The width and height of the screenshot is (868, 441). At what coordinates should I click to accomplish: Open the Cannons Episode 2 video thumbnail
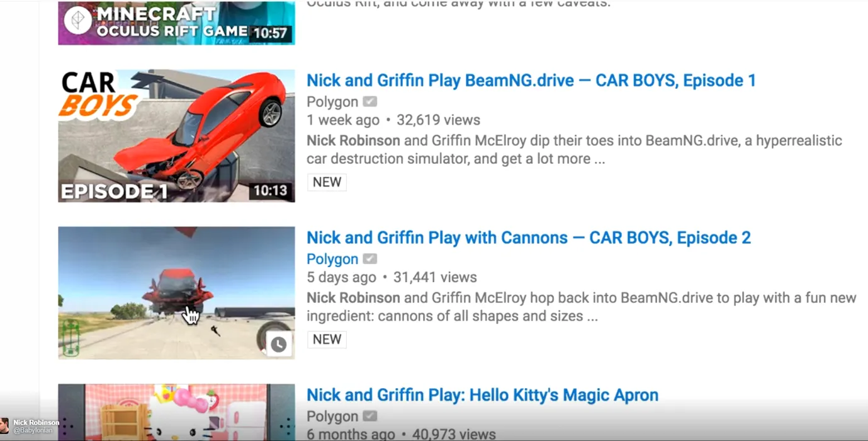(x=176, y=293)
